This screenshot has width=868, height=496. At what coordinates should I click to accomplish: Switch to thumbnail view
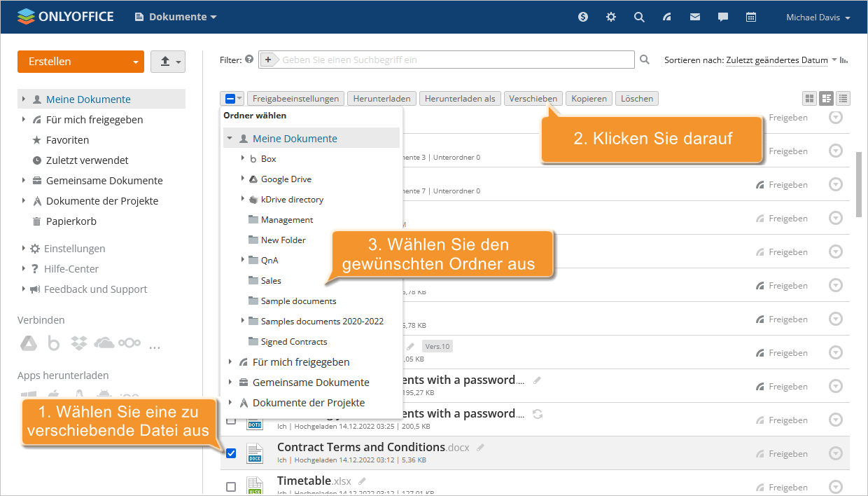point(809,99)
